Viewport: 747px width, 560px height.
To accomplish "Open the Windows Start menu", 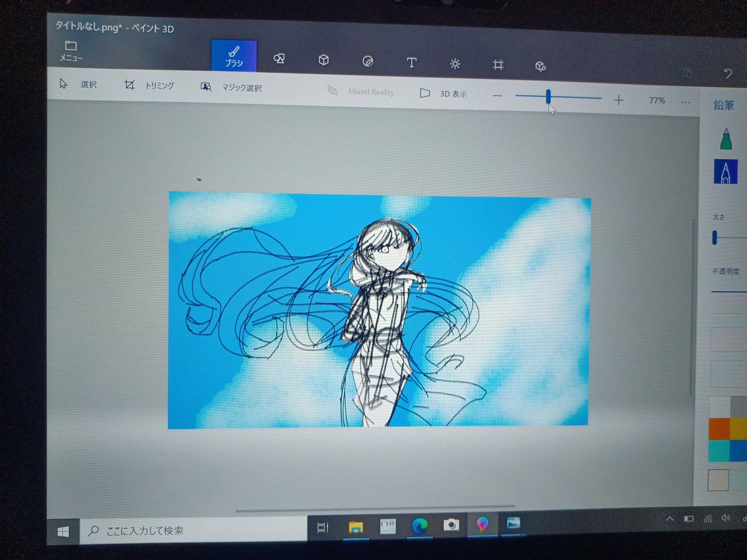I will tap(63, 531).
